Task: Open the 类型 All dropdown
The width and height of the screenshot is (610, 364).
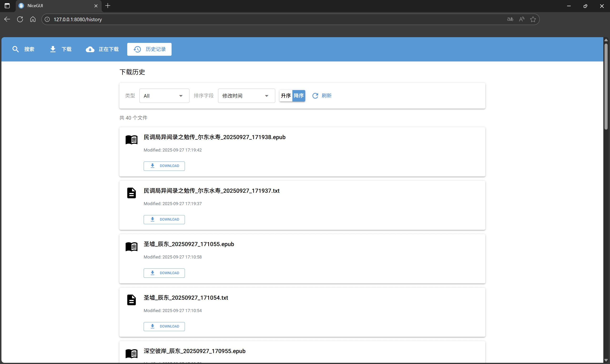Action: click(x=164, y=96)
